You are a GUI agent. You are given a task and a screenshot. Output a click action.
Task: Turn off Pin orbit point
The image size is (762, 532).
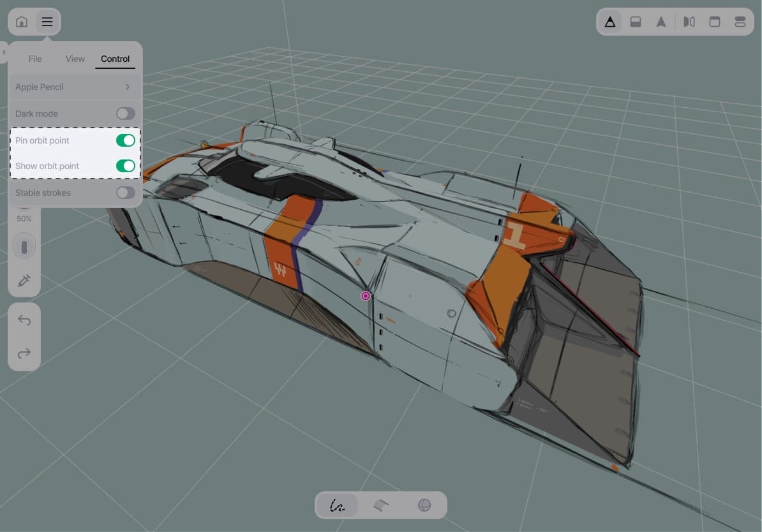[125, 140]
